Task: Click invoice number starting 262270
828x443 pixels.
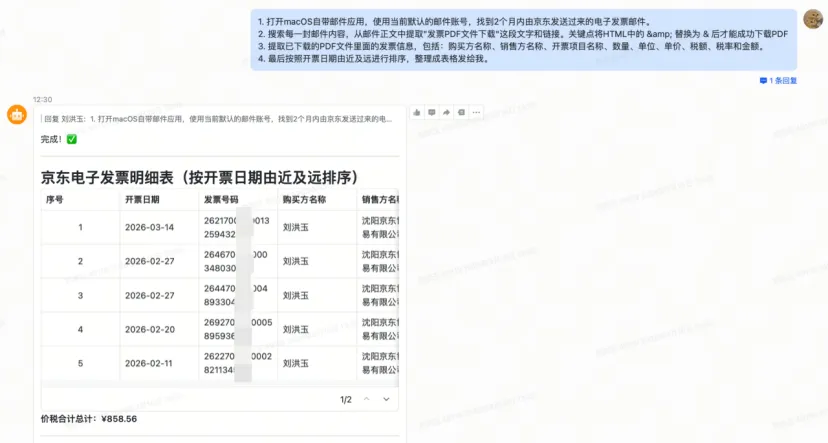Action: point(238,363)
